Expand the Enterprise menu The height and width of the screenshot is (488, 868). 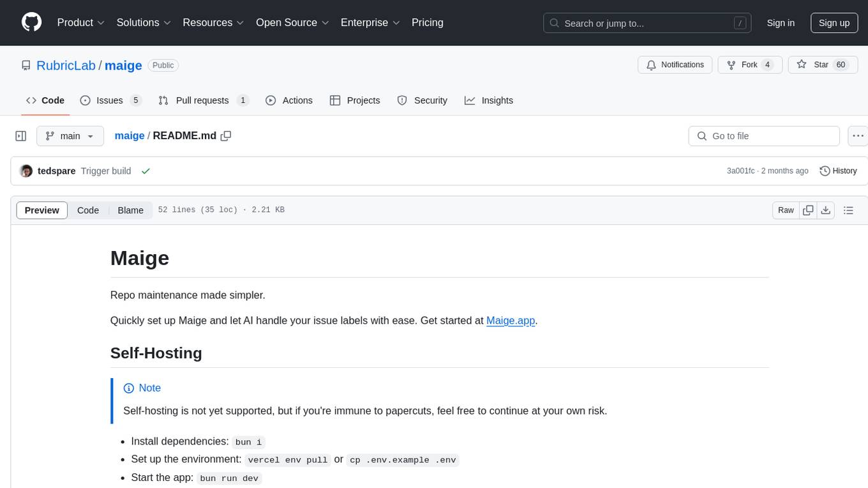coord(370,22)
